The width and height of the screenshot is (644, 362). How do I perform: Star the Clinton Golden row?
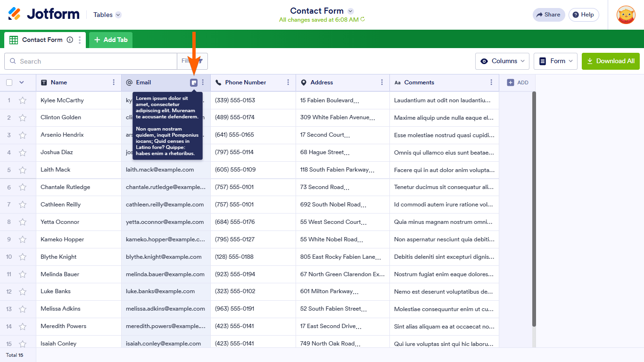click(23, 118)
